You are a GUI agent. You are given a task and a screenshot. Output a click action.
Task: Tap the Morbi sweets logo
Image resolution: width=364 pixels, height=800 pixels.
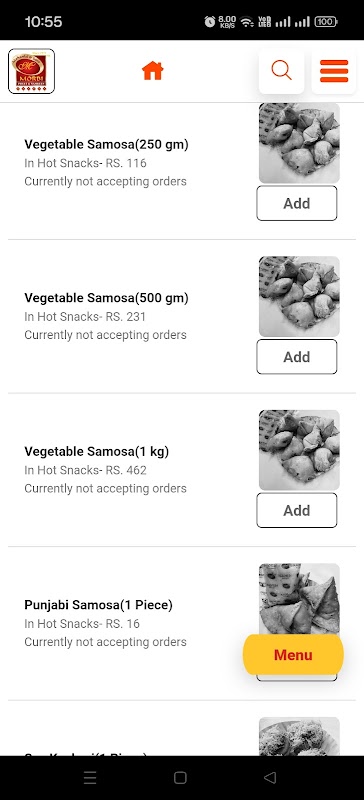[x=32, y=71]
